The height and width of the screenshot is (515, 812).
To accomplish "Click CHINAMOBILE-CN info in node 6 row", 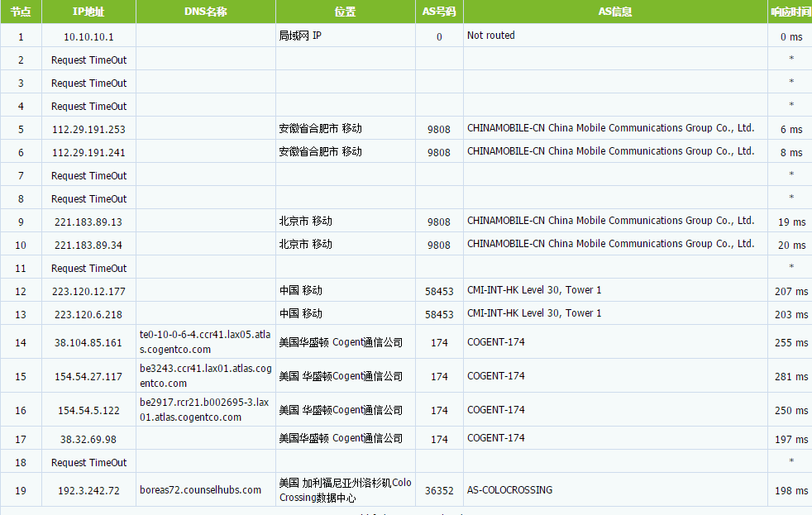I will [610, 151].
